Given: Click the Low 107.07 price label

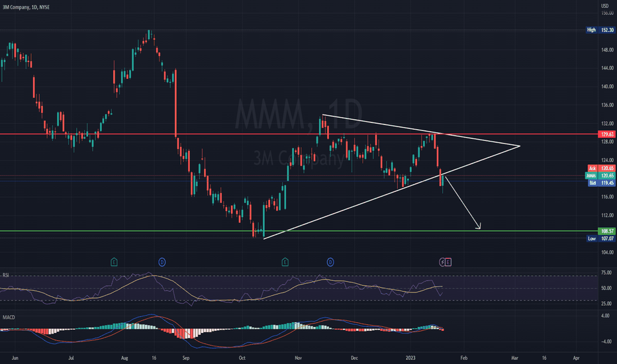Looking at the screenshot, I should pyautogui.click(x=600, y=239).
